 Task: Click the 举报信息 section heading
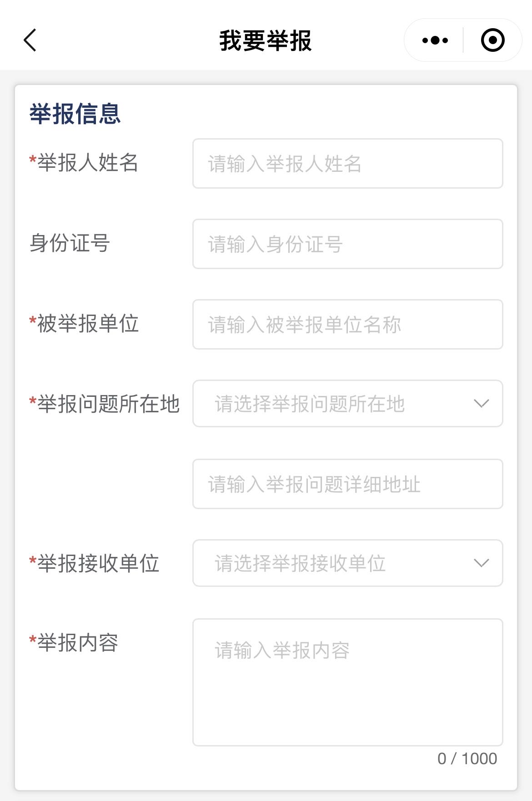click(x=75, y=114)
